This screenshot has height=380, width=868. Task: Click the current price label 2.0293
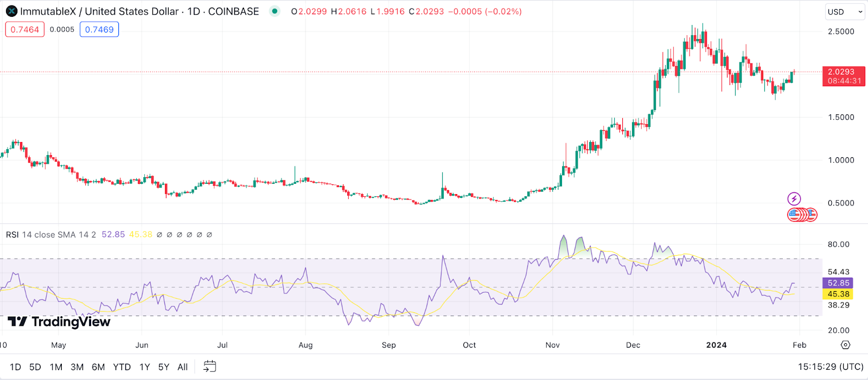[844, 76]
